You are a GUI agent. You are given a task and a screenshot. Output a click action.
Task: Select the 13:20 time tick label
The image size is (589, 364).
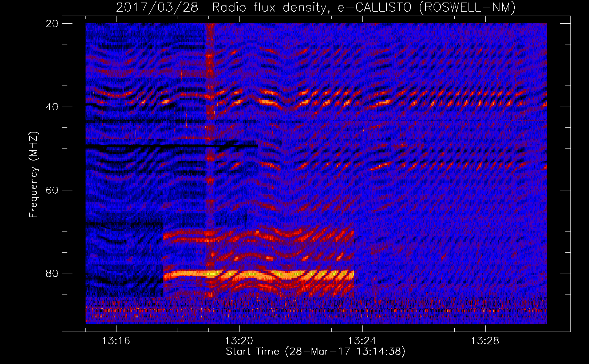239,341
